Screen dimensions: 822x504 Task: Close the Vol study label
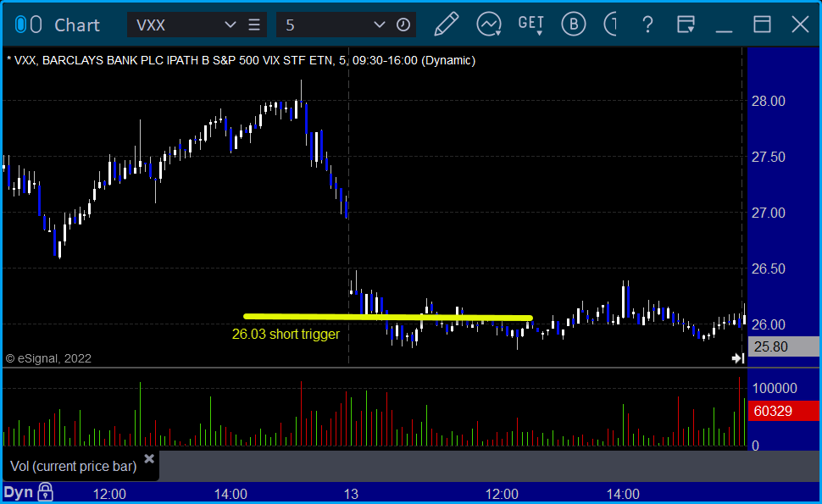[149, 459]
